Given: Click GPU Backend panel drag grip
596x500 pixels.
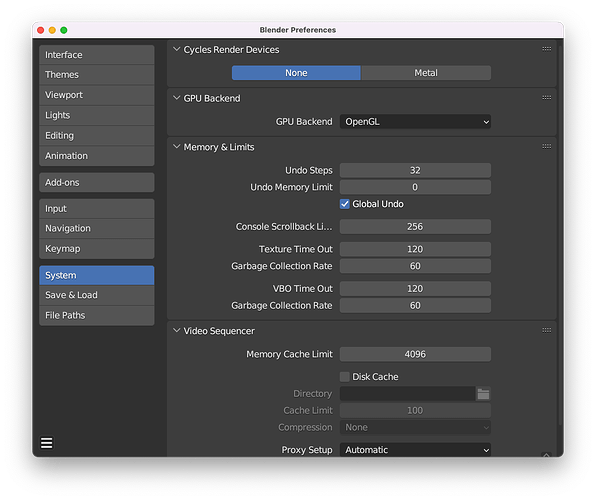Looking at the screenshot, I should point(547,98).
